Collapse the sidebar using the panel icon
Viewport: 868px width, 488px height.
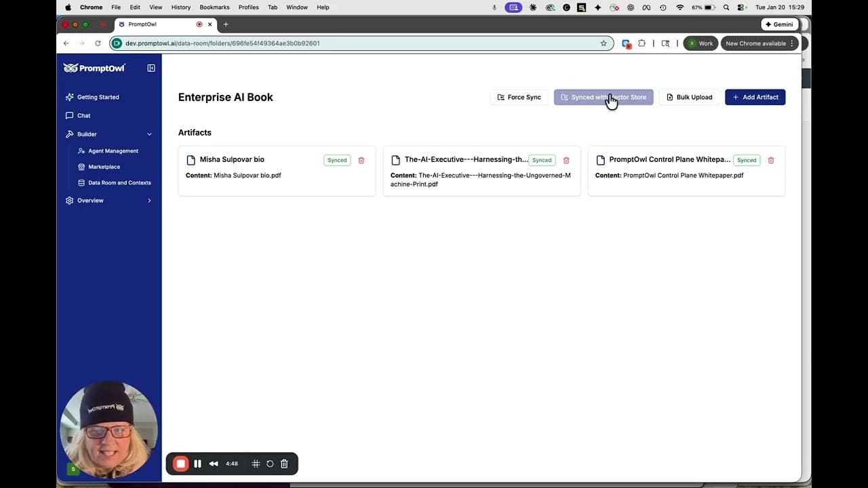151,68
